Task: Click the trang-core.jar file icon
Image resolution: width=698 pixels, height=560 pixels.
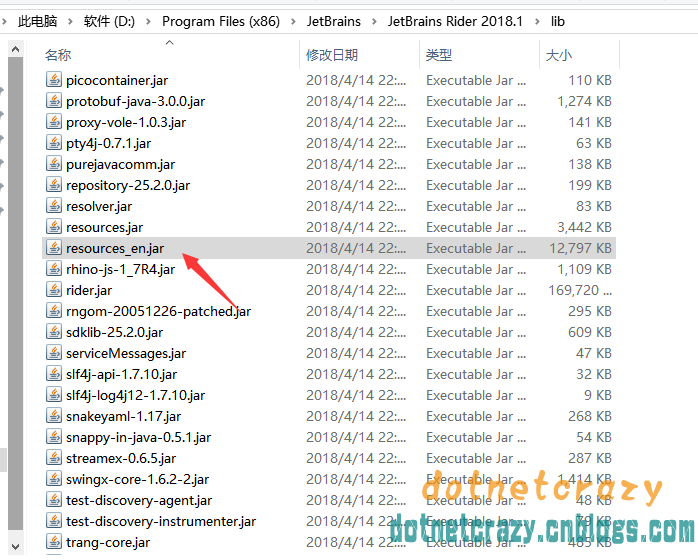Action: coord(54,542)
